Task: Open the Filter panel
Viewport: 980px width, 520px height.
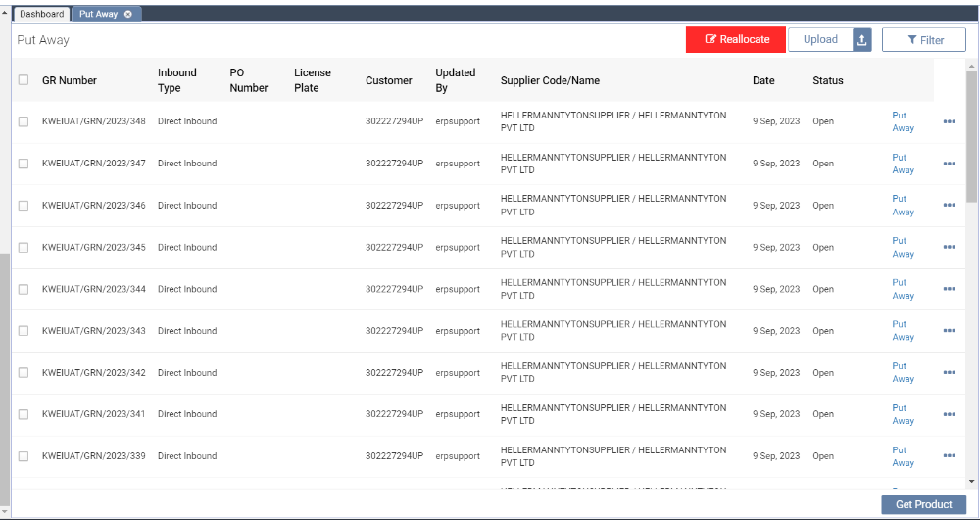Action: point(923,40)
